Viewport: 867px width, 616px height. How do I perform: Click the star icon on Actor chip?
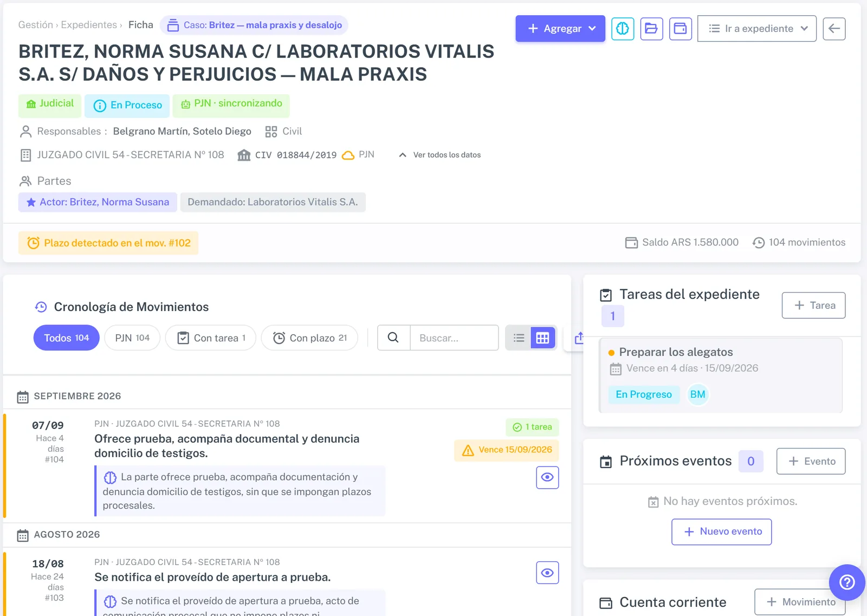point(31,202)
